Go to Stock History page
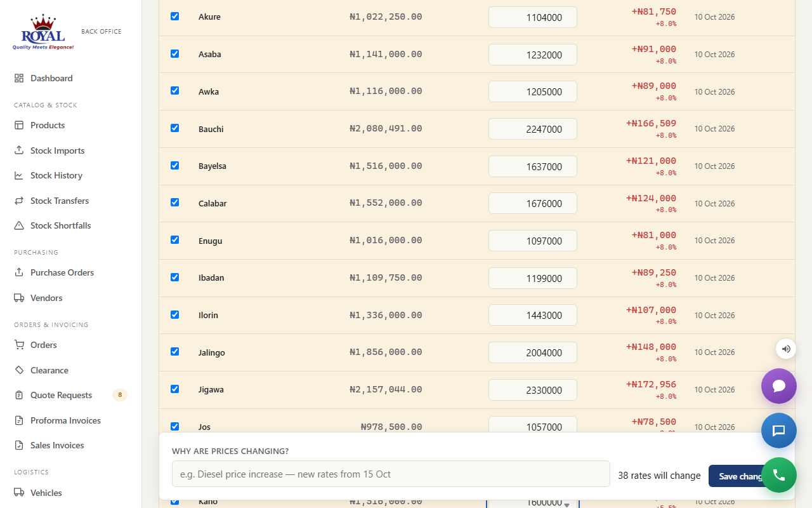Image resolution: width=812 pixels, height=508 pixels. (70, 175)
